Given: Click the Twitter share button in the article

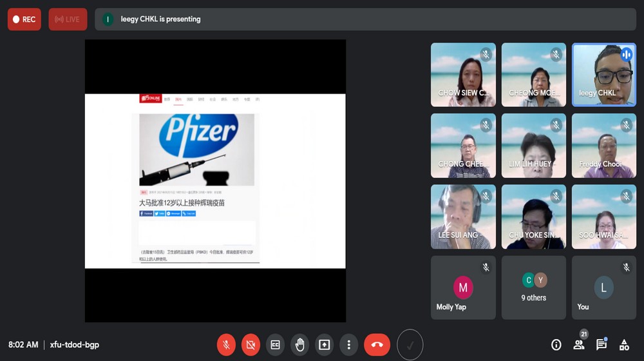Looking at the screenshot, I should [x=159, y=213].
